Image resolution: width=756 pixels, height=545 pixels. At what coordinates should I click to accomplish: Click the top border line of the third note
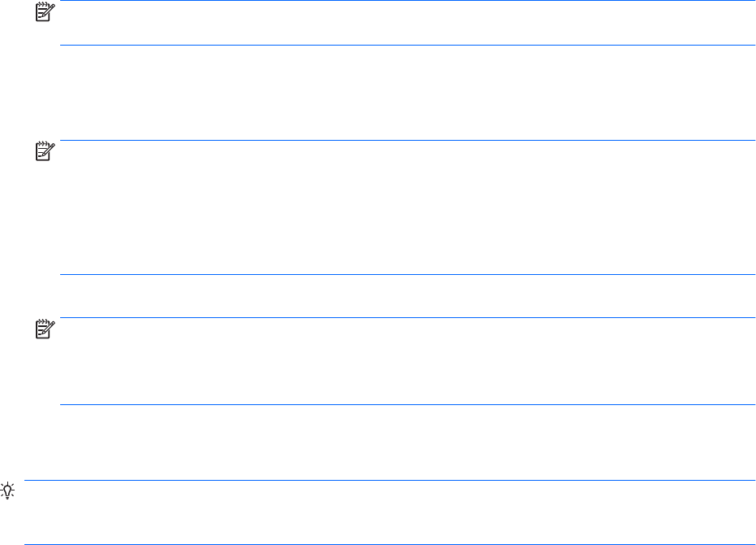coord(406,318)
